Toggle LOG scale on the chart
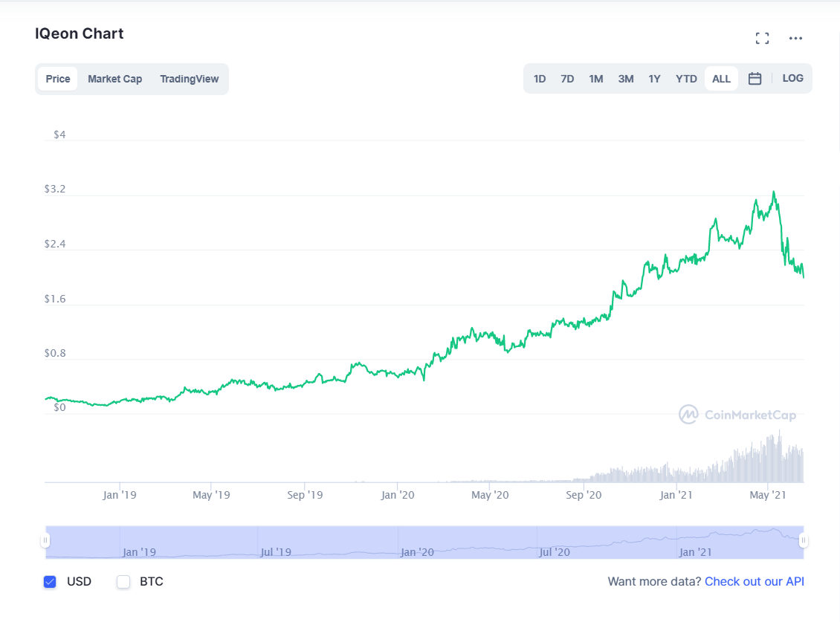Viewport: 840px width, 622px height. tap(792, 78)
